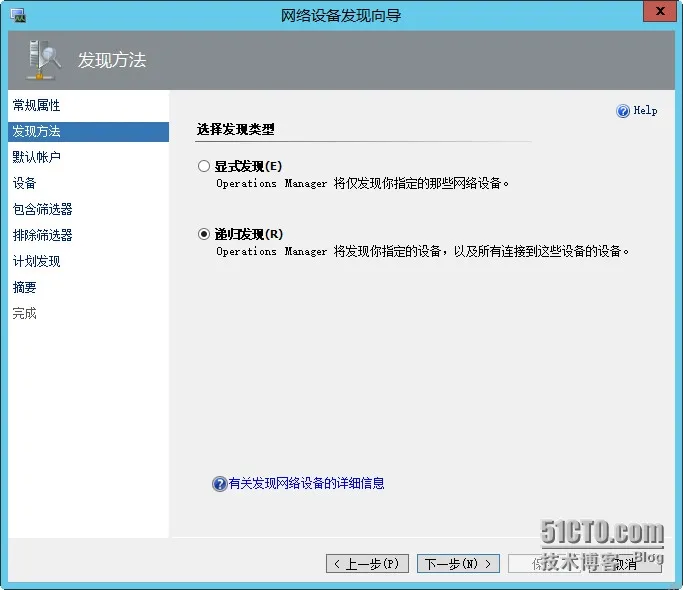This screenshot has width=683, height=590.
Task: Open the Help link icon
Action: pyautogui.click(x=623, y=111)
